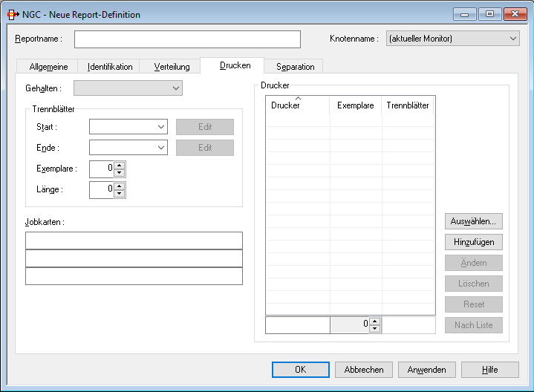Viewport: 534px width, 392px height.
Task: Apply changes with Anwenden button
Action: pos(427,370)
